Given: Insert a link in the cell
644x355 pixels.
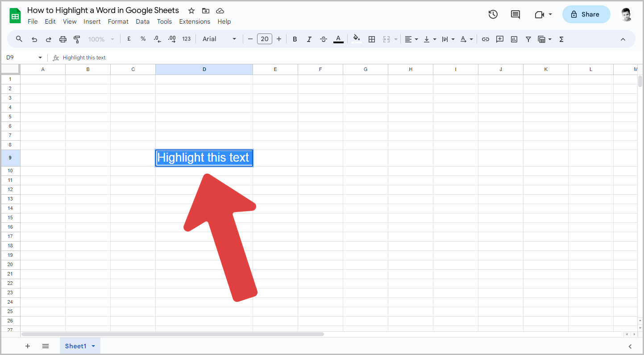Looking at the screenshot, I should pos(485,39).
